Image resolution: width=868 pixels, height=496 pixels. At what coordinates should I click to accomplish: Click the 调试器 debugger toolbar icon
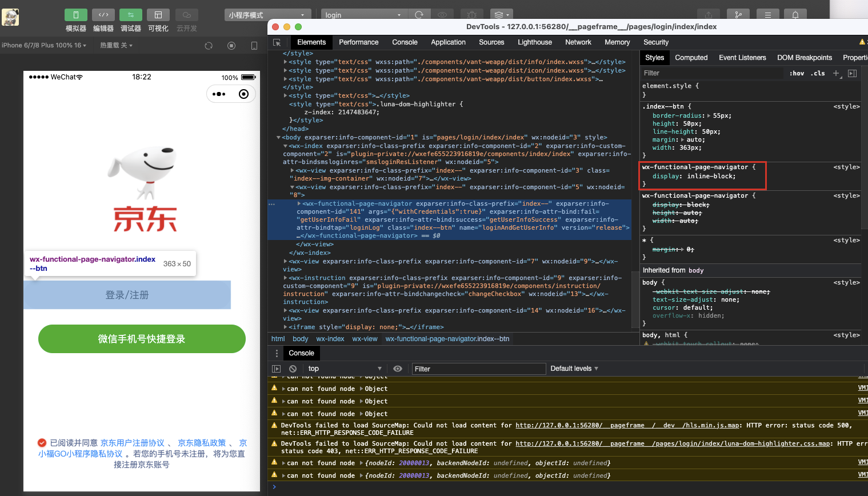[x=131, y=15]
